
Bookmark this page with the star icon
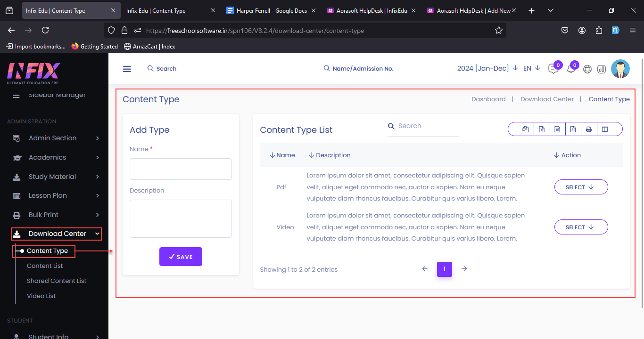(499, 30)
